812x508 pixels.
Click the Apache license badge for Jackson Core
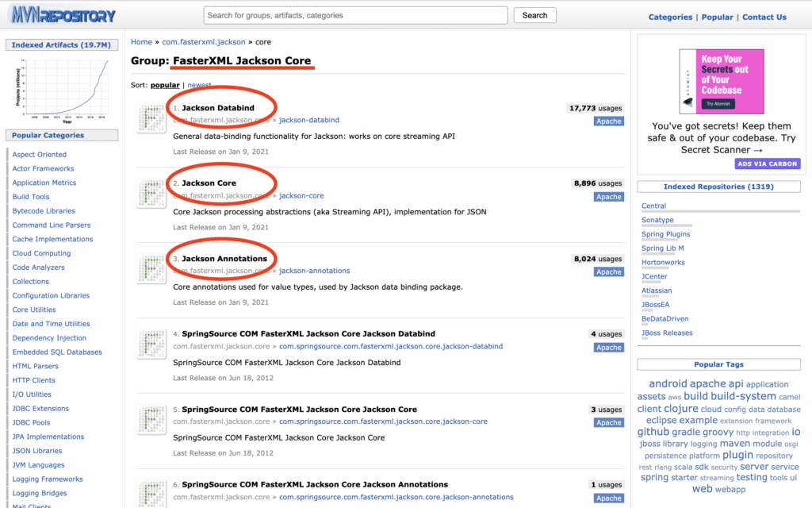tap(608, 197)
